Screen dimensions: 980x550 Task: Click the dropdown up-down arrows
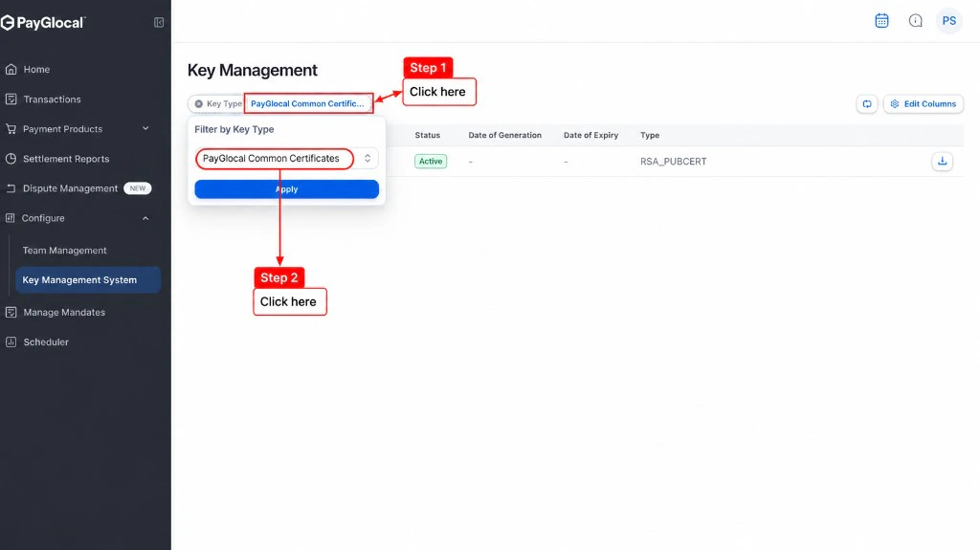point(367,159)
